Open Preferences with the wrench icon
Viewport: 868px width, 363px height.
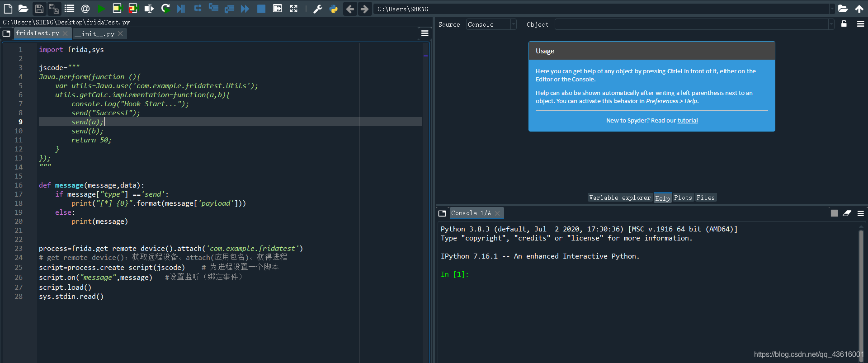pyautogui.click(x=317, y=9)
